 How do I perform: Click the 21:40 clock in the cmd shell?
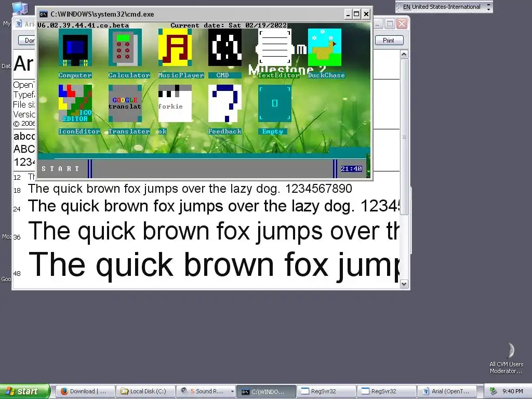(351, 169)
